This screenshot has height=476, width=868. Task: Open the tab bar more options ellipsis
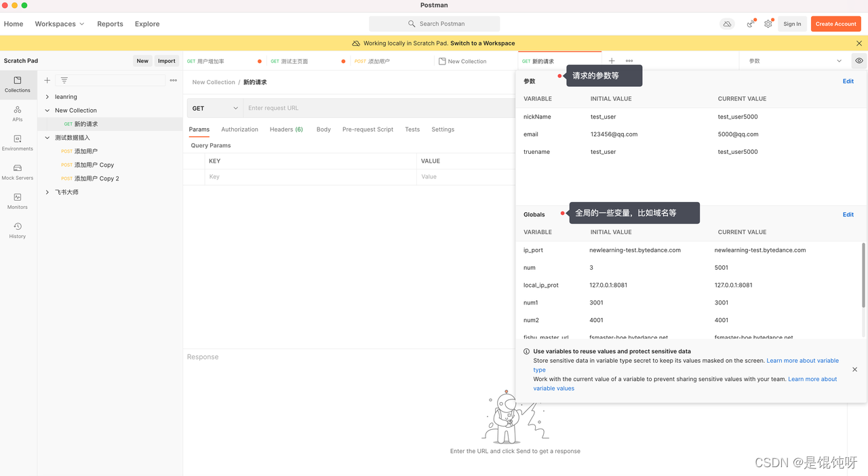pos(629,61)
